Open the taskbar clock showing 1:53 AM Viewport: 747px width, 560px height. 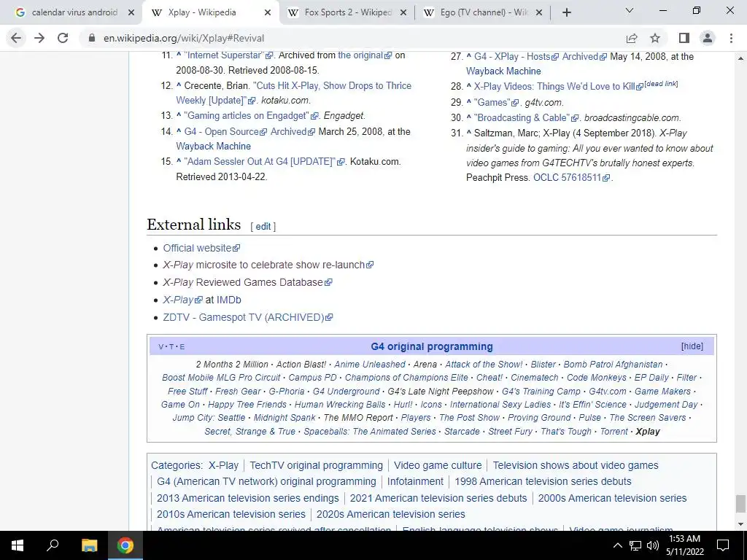tap(684, 545)
